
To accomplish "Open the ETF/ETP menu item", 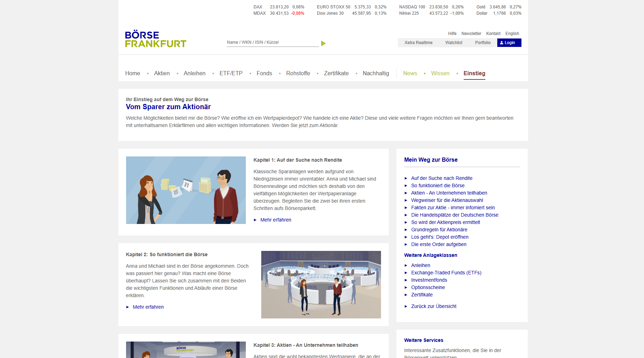I will [x=231, y=73].
